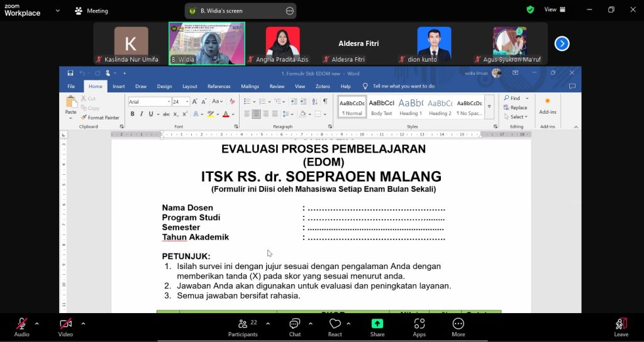Open line spacing dropdown
644x342 pixels.
point(288,114)
